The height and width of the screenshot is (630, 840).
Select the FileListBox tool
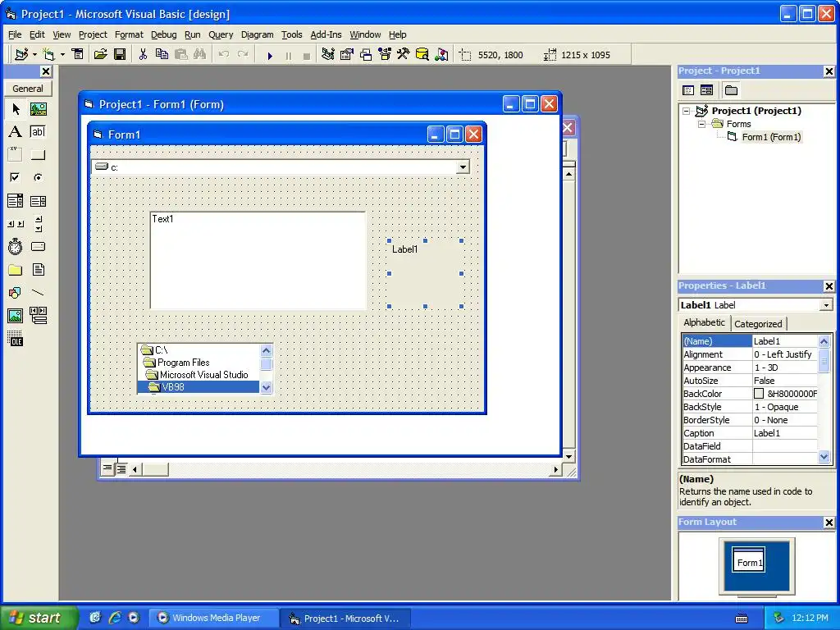coord(39,269)
